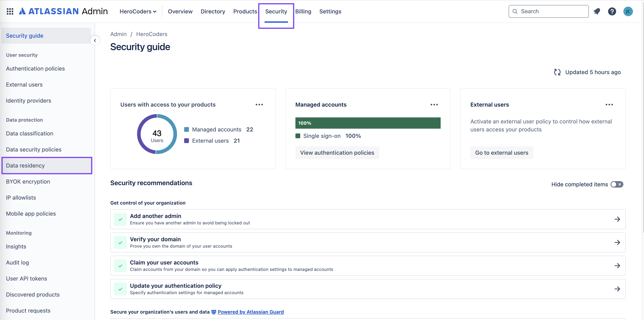Click the arrow on Add another admin row
This screenshot has height=320, width=644.
pyautogui.click(x=617, y=219)
